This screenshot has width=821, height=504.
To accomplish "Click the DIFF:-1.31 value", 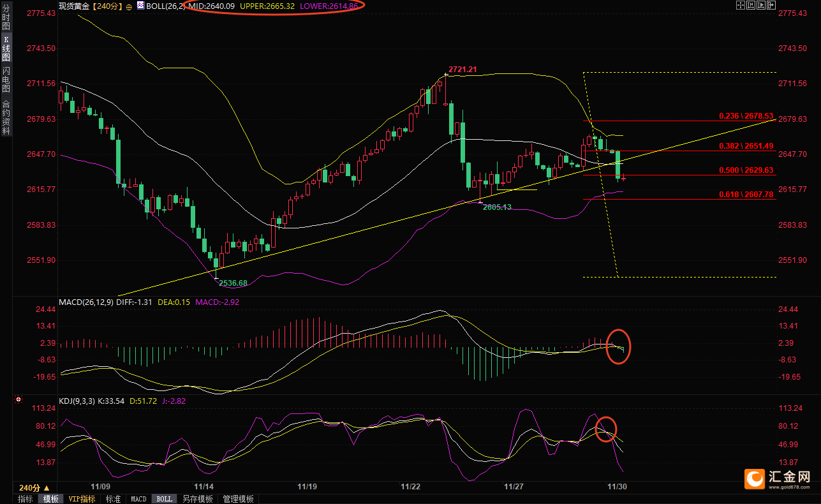I will pos(135,302).
